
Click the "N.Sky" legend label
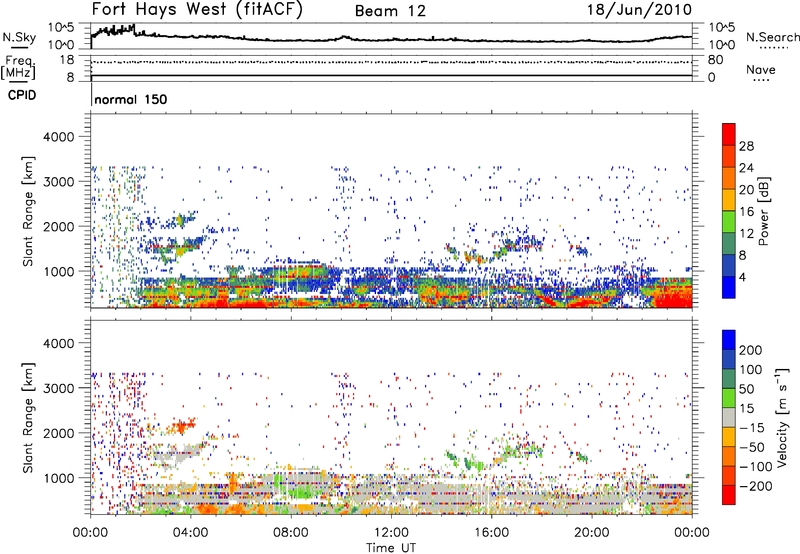tap(19, 37)
